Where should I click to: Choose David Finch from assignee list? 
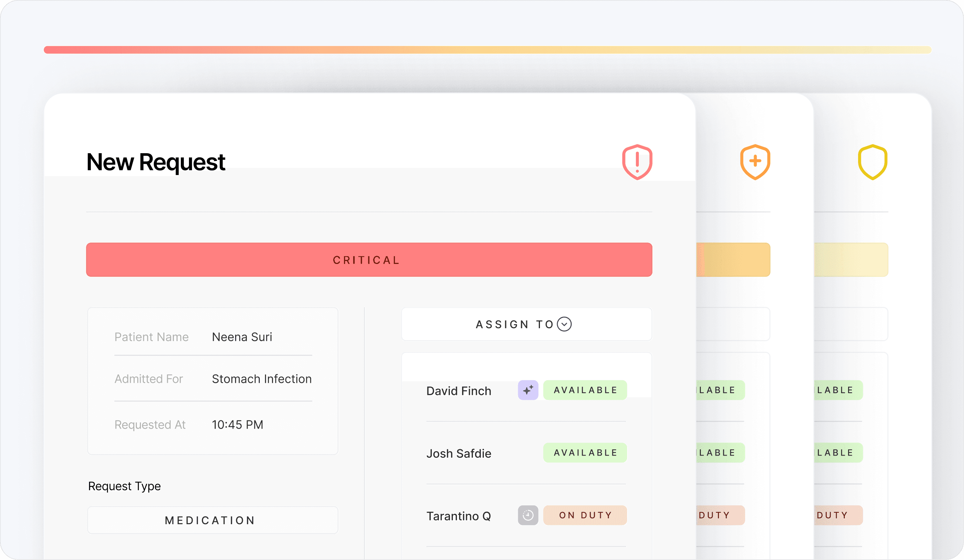[x=459, y=391]
